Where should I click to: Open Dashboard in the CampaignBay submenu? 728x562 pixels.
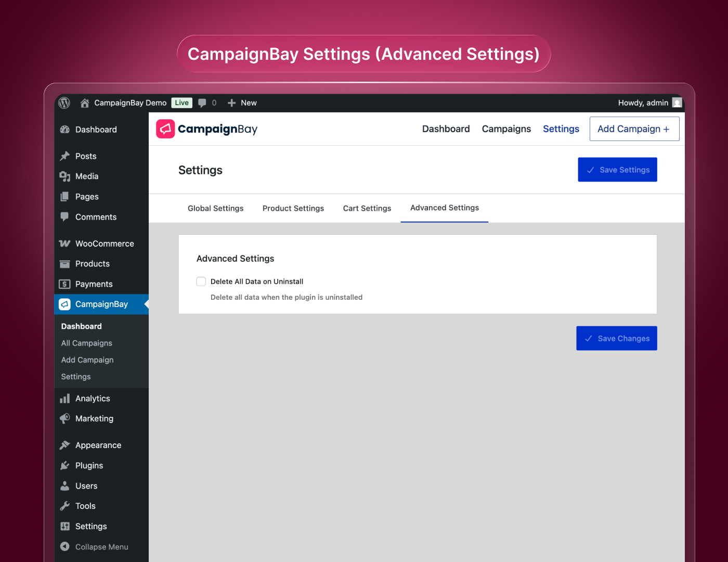(x=82, y=326)
